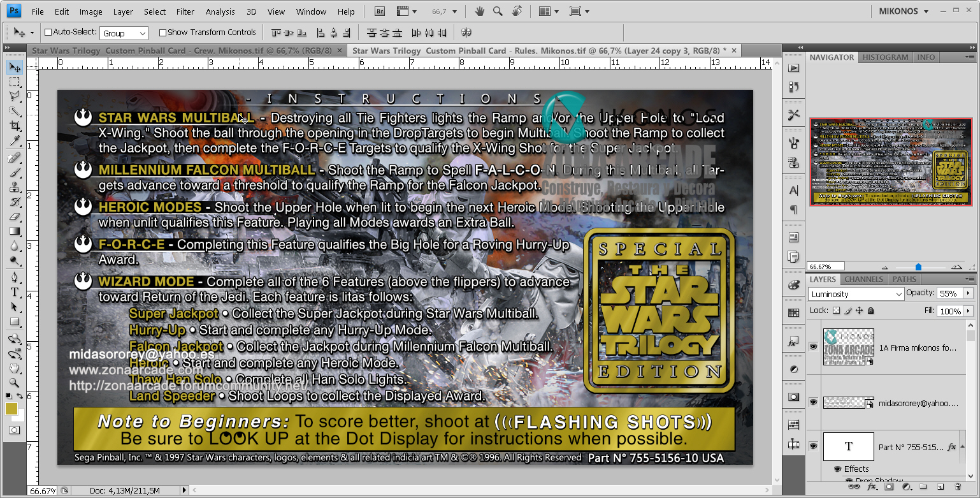
Task: Open the Navigator panel options menu
Action: tap(970, 57)
